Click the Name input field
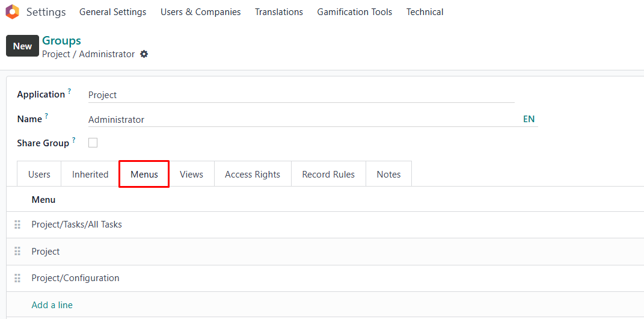The image size is (644, 319). (301, 120)
